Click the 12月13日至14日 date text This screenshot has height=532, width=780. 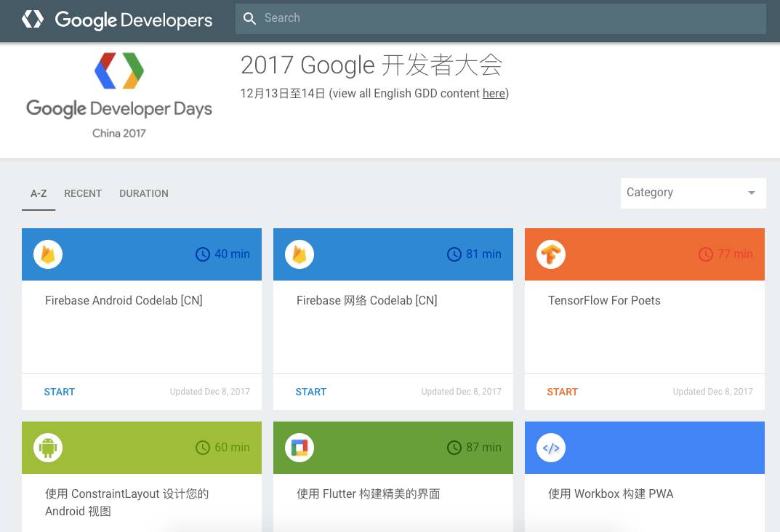(283, 94)
